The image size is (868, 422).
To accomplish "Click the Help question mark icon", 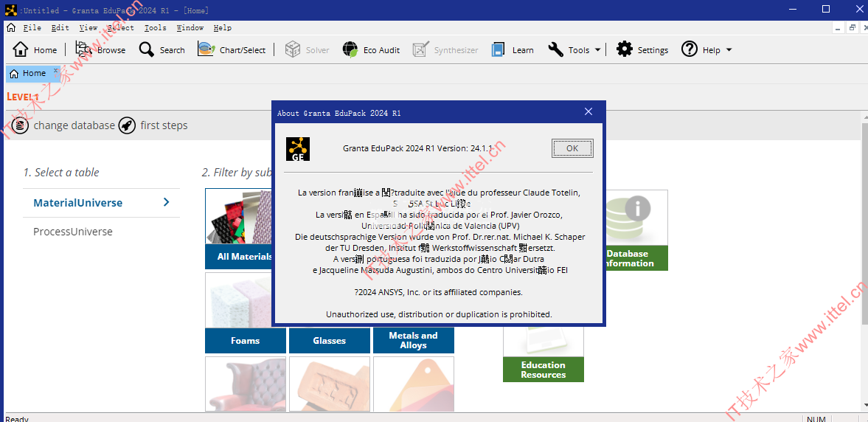I will 690,50.
